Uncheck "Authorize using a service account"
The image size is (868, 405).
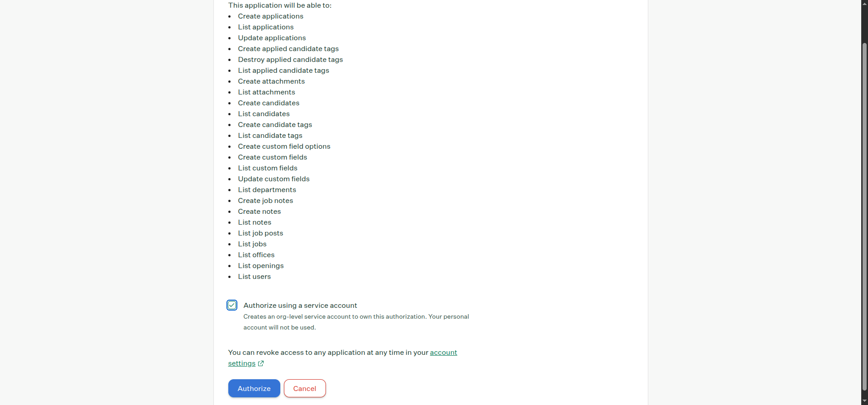pyautogui.click(x=232, y=305)
